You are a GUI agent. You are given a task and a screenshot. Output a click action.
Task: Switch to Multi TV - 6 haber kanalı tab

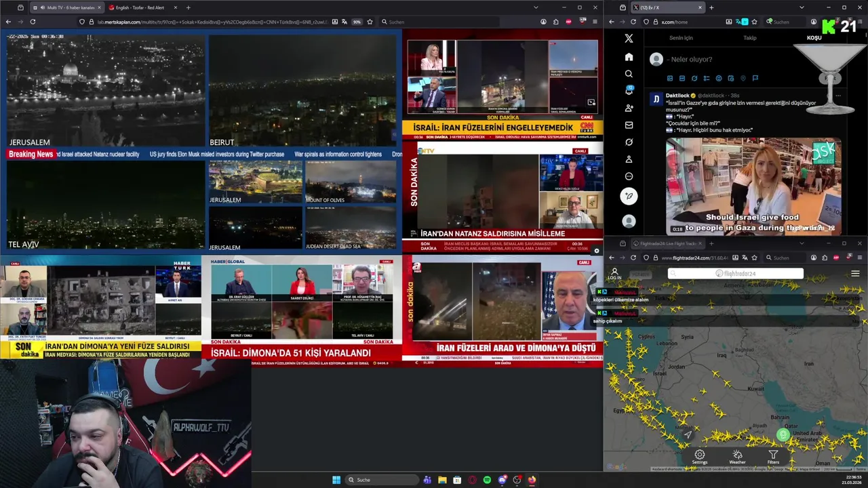click(66, 7)
